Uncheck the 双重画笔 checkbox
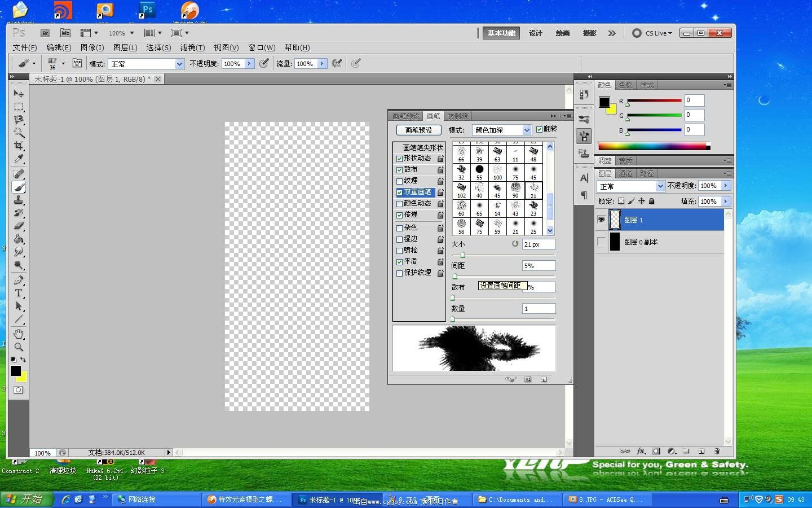Image resolution: width=812 pixels, height=508 pixels. [399, 192]
